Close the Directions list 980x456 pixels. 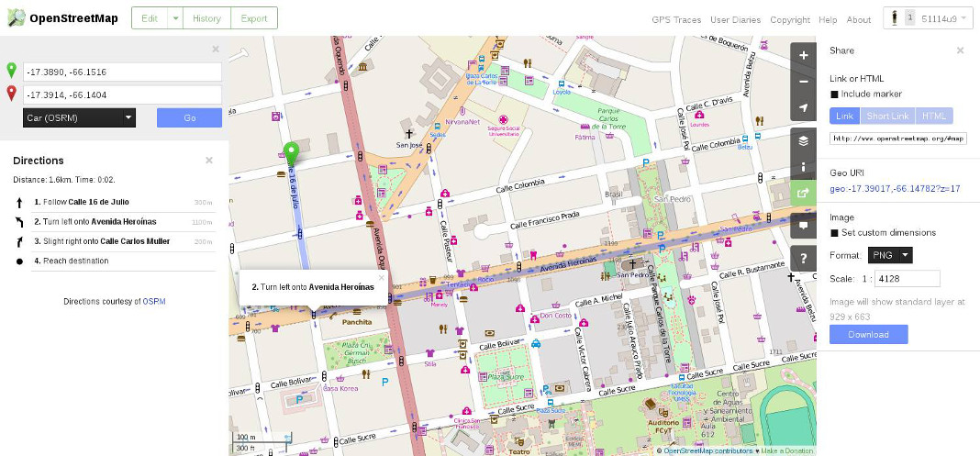tap(209, 161)
